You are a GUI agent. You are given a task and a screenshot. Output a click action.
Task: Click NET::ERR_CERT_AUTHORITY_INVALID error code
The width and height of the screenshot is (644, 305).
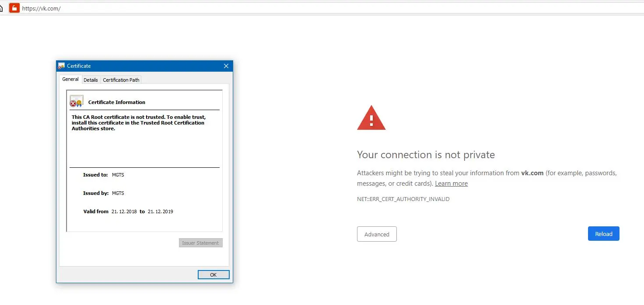coord(403,199)
